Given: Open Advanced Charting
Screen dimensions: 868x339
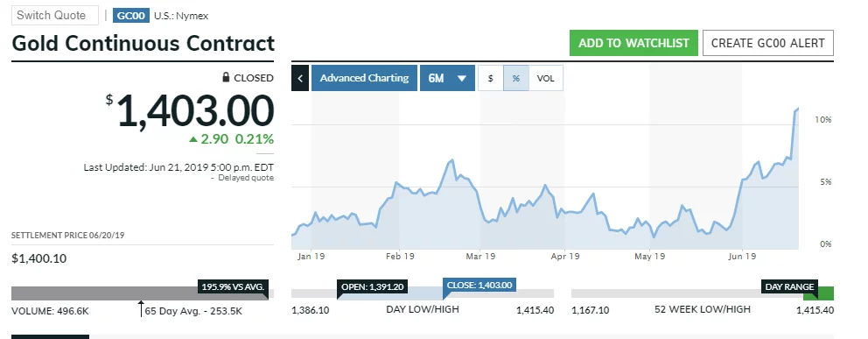Looking at the screenshot, I should coord(364,78).
